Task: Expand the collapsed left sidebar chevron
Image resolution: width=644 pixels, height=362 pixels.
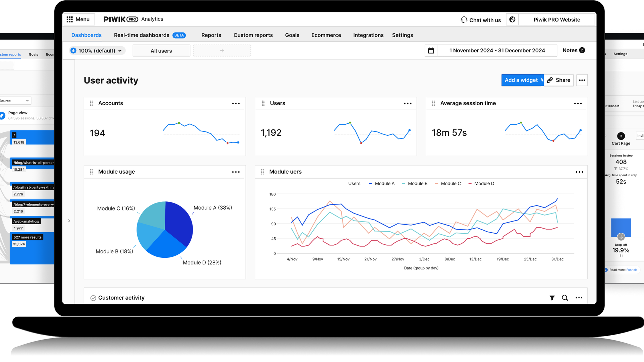Action: click(69, 221)
